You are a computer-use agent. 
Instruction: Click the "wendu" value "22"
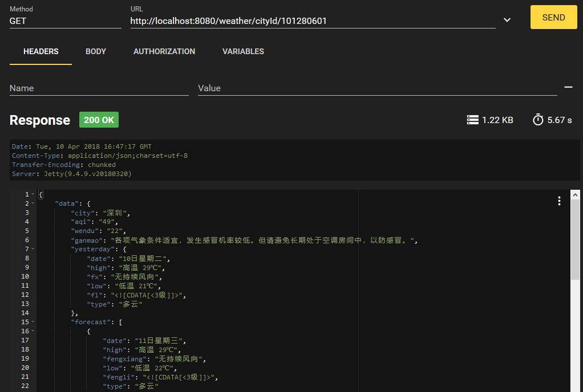coord(115,231)
